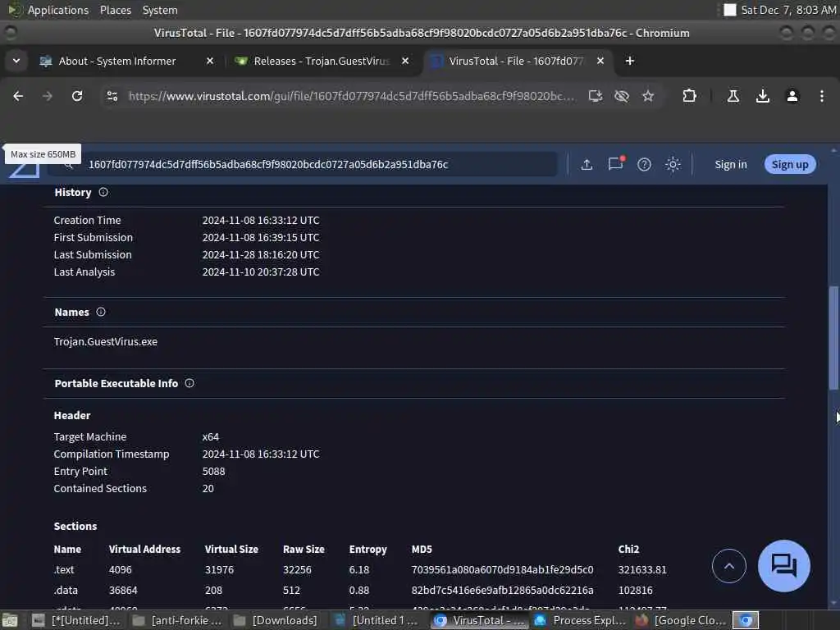Select .data section MD5 hash

[x=502, y=590]
